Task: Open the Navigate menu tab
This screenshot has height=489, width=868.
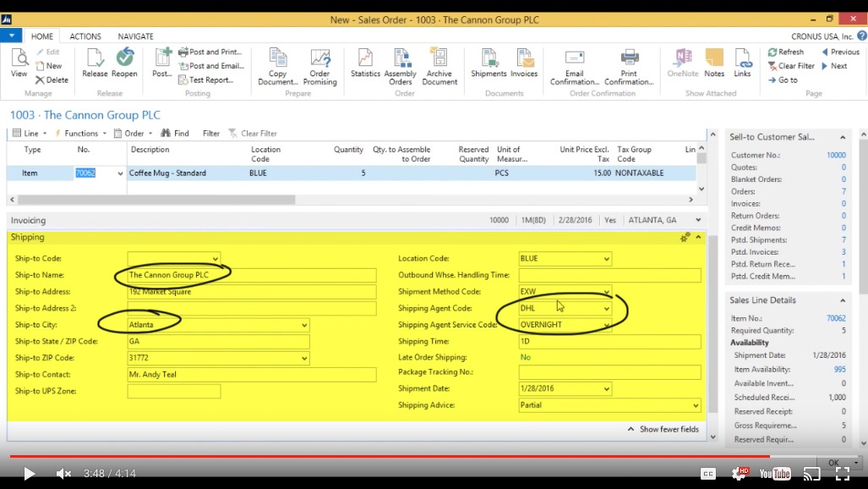Action: click(134, 36)
